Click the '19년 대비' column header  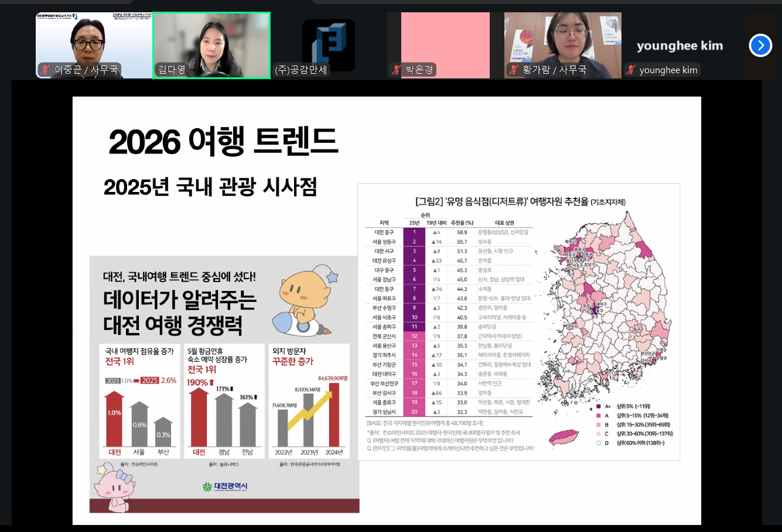tap(436, 223)
